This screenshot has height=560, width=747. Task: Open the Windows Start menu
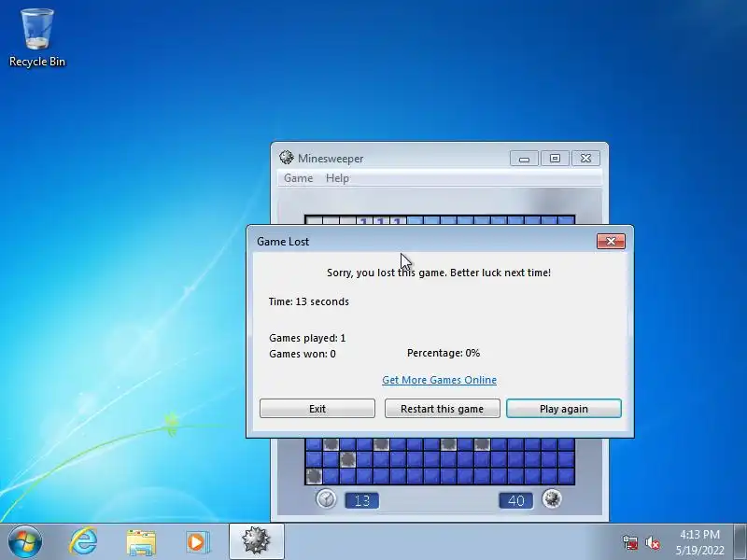pos(25,542)
